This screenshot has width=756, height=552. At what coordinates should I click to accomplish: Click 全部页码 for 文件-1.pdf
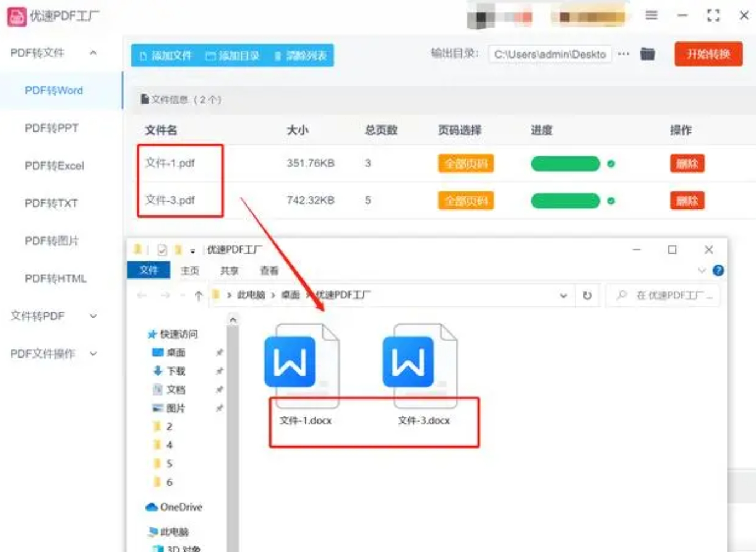pos(466,164)
